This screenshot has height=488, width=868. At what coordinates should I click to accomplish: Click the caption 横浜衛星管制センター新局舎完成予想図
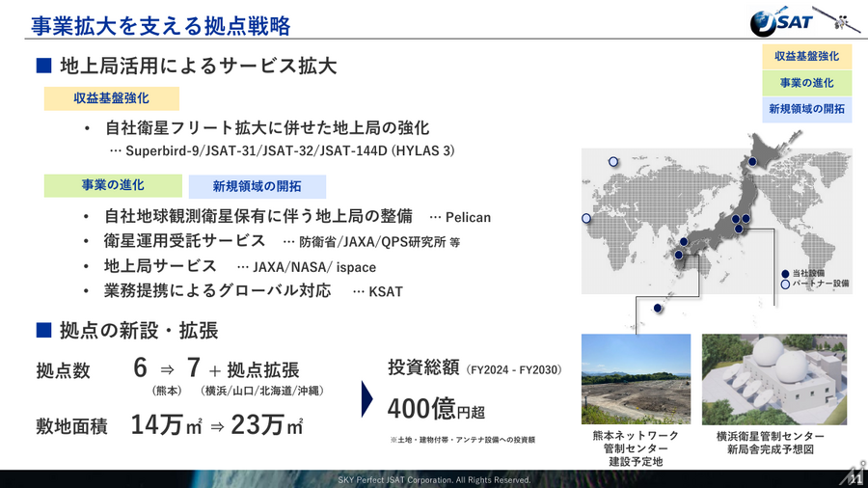point(770,442)
